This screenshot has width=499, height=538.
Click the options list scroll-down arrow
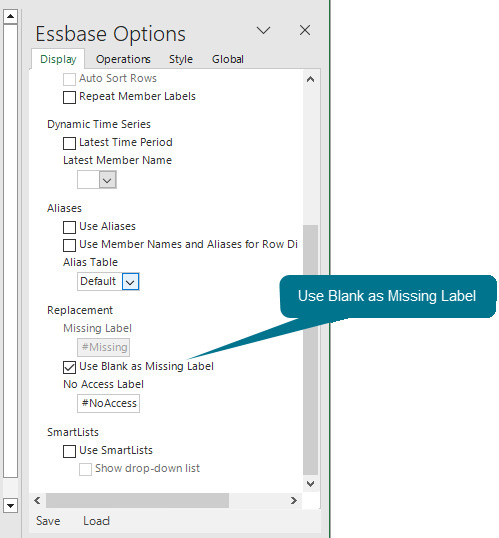click(x=310, y=484)
